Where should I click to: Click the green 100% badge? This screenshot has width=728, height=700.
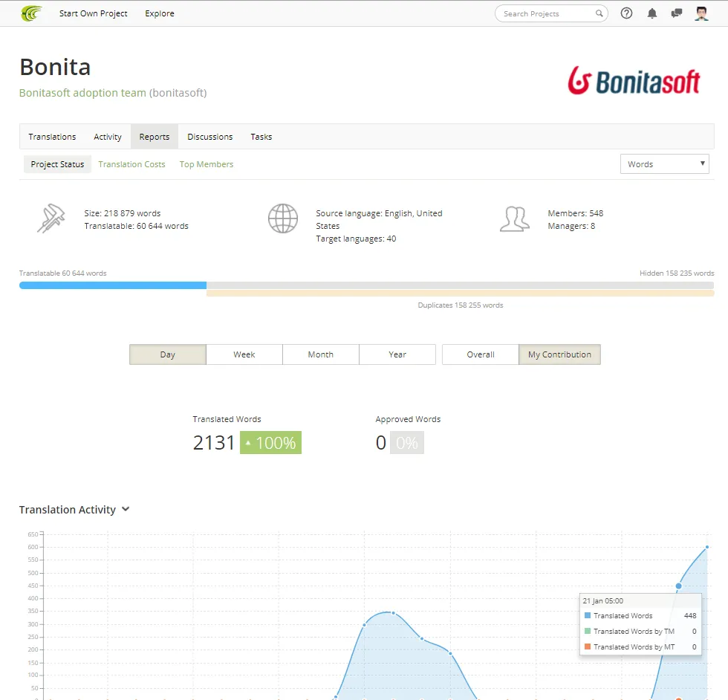coord(270,443)
